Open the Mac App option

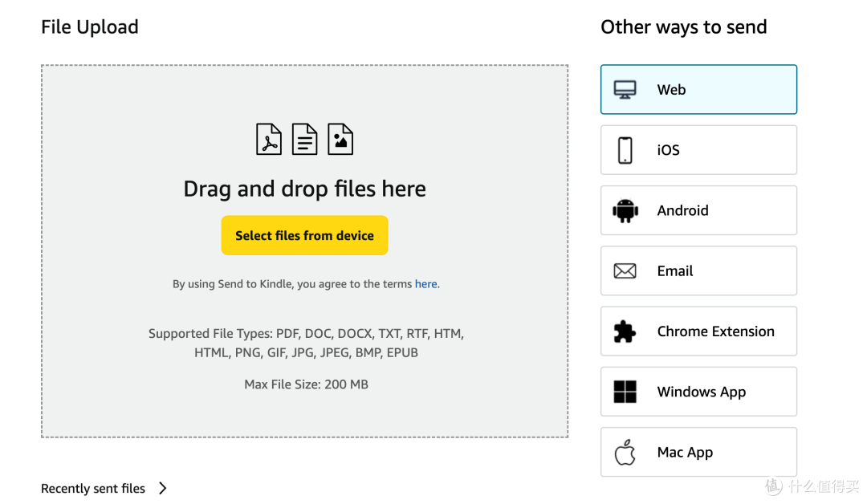pyautogui.click(x=699, y=452)
